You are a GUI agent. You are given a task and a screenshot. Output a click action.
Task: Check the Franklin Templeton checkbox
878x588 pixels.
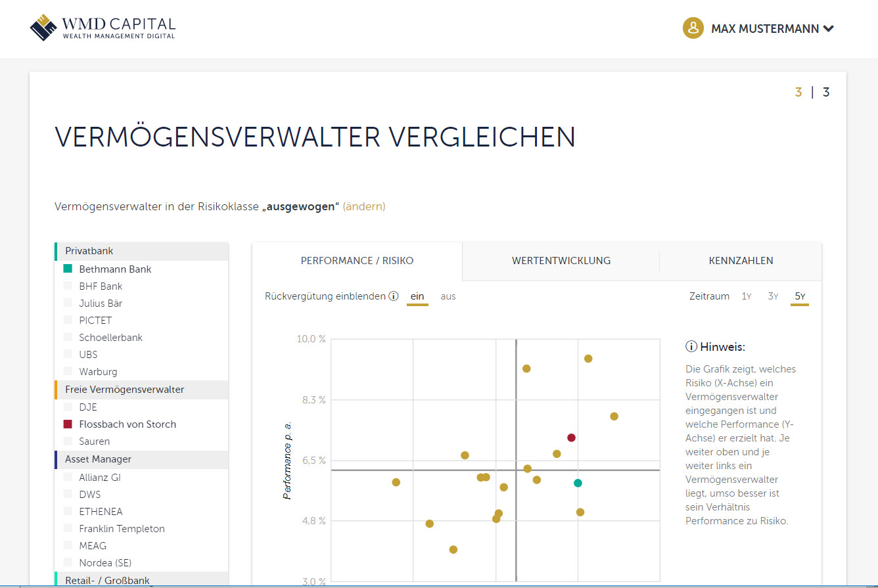click(68, 528)
